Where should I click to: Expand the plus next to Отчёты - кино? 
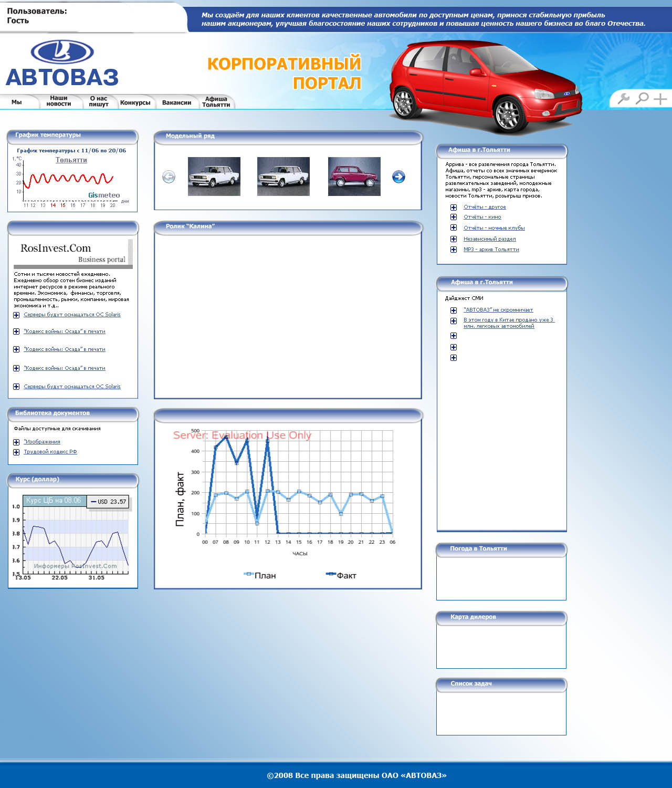pyautogui.click(x=454, y=217)
